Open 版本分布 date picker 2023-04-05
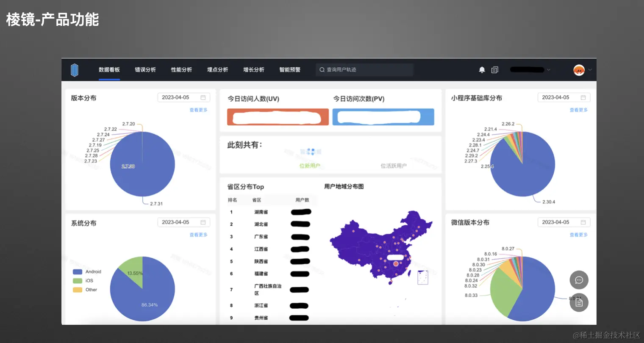The image size is (644, 343). (183, 97)
